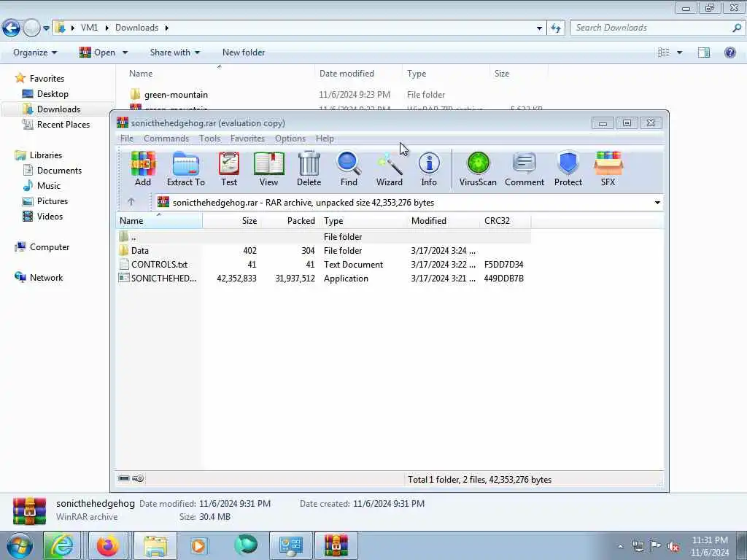Select the Data folder in the archive
Image resolution: width=747 pixels, height=560 pixels.
(x=324, y=251)
